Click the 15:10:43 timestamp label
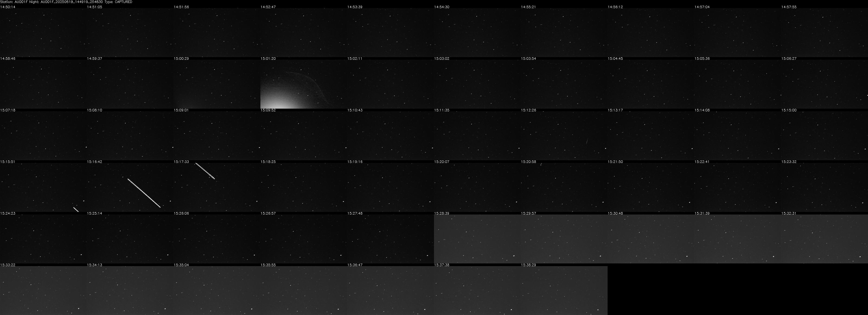The height and width of the screenshot is (315, 868). pos(355,110)
